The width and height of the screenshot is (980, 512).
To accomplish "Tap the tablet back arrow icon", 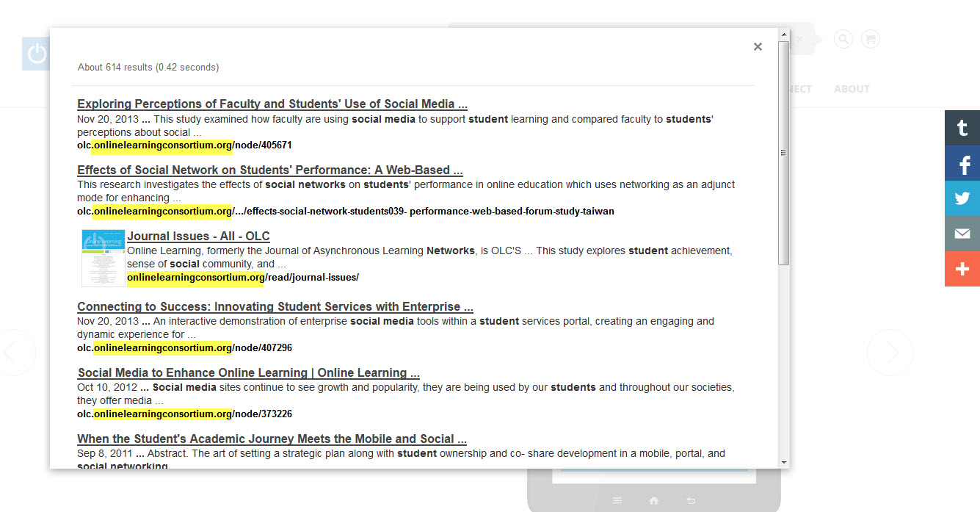I will click(x=691, y=500).
